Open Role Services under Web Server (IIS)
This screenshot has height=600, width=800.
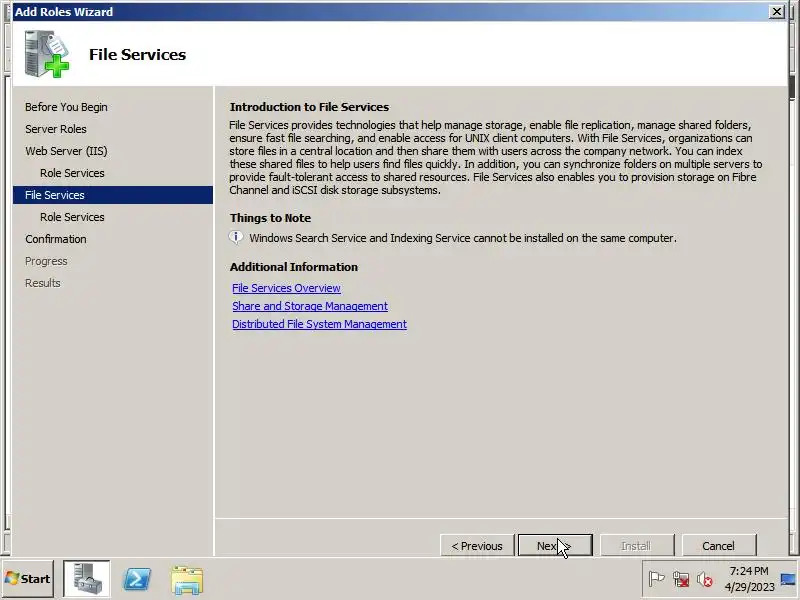pos(72,172)
